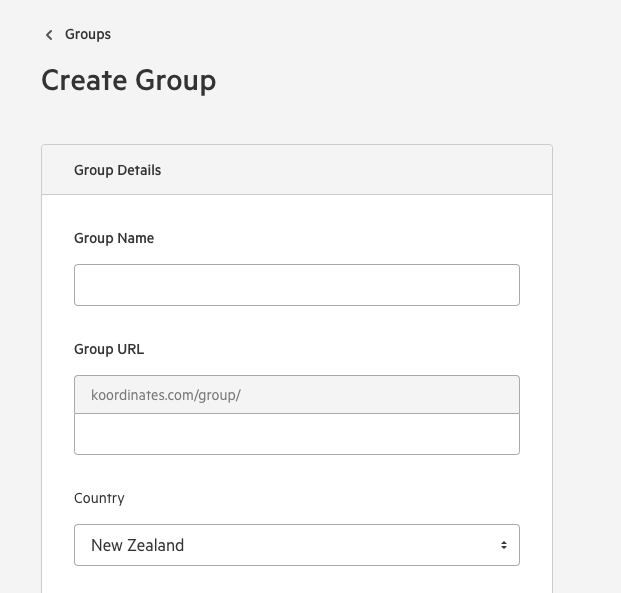This screenshot has height=593, width=621.
Task: Place cursor in white box below URL prefix
Action: [x=297, y=434]
